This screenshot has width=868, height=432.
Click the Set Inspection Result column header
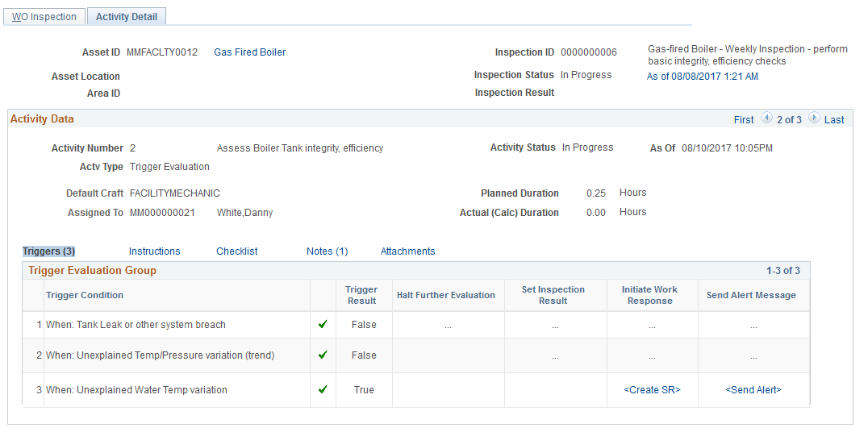click(553, 295)
